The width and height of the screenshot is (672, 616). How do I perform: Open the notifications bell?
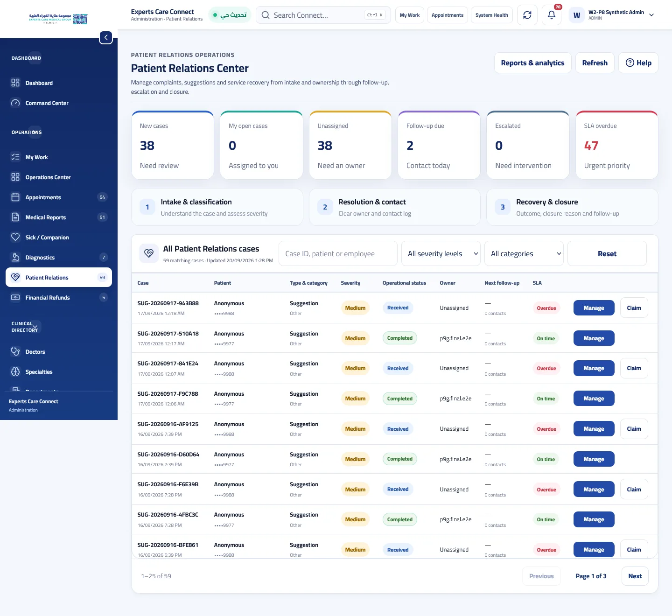(552, 15)
